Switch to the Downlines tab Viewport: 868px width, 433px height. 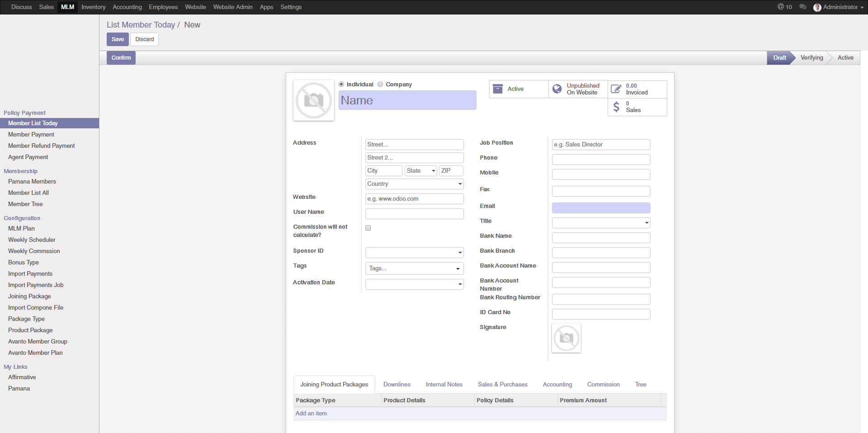point(396,385)
